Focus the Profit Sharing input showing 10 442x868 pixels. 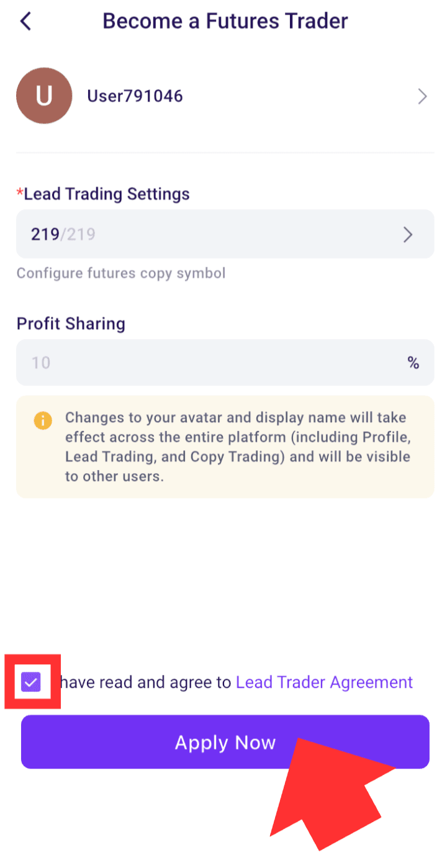pyautogui.click(x=225, y=363)
